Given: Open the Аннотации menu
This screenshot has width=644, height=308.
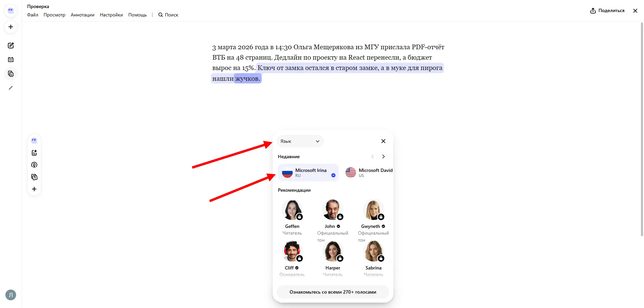Looking at the screenshot, I should tap(83, 15).
